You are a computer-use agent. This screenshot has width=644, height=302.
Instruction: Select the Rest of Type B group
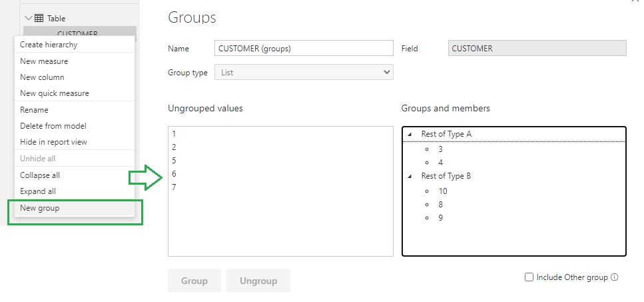(x=446, y=176)
